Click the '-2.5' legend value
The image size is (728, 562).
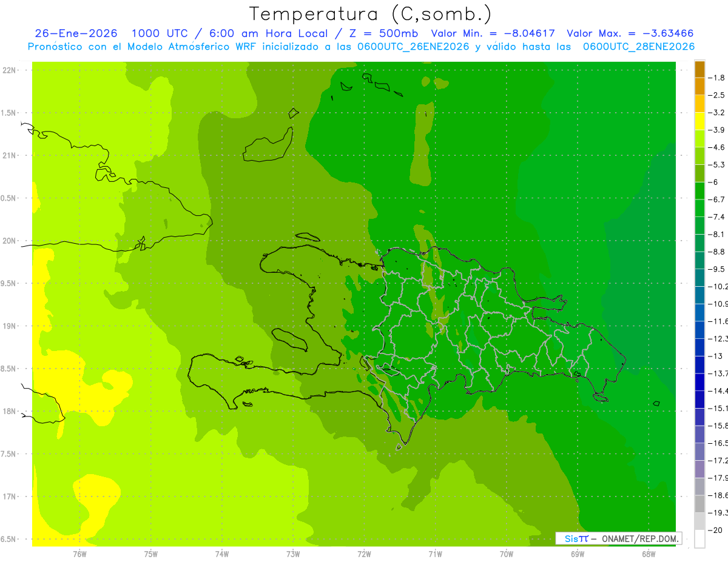(x=716, y=95)
